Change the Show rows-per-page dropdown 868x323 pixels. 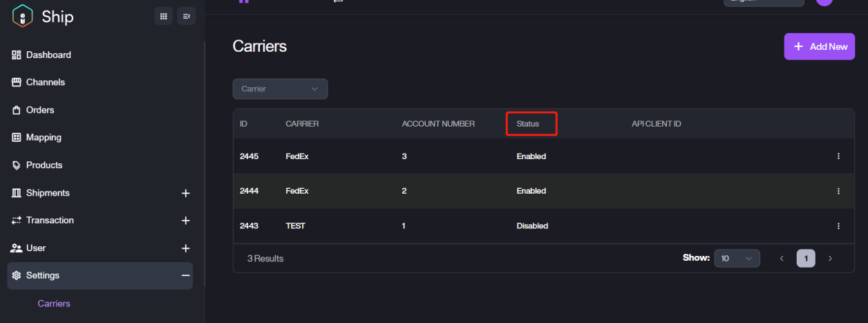pos(737,259)
